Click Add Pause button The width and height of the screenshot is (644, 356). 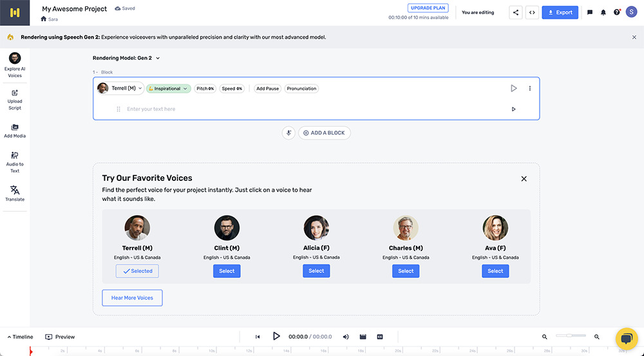(x=267, y=88)
